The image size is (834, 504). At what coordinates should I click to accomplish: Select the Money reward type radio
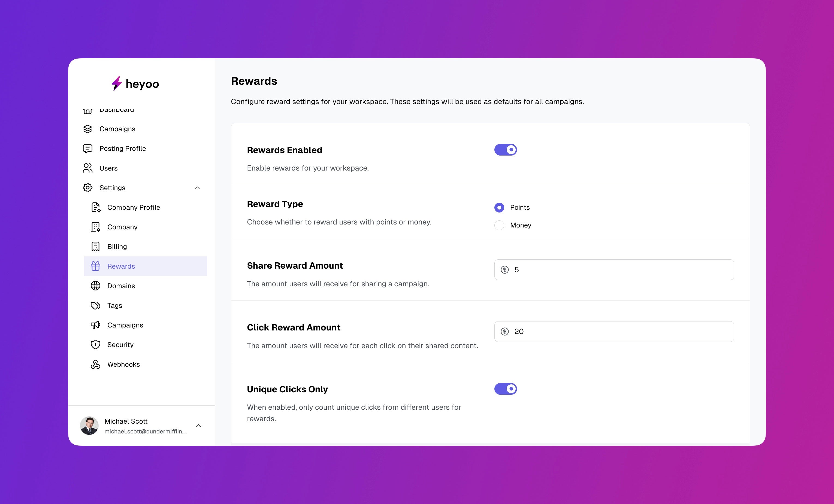point(499,225)
